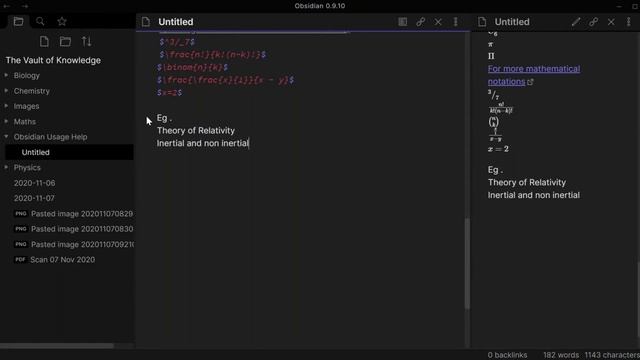
Task: Close the right preview pane
Action: tap(611, 22)
